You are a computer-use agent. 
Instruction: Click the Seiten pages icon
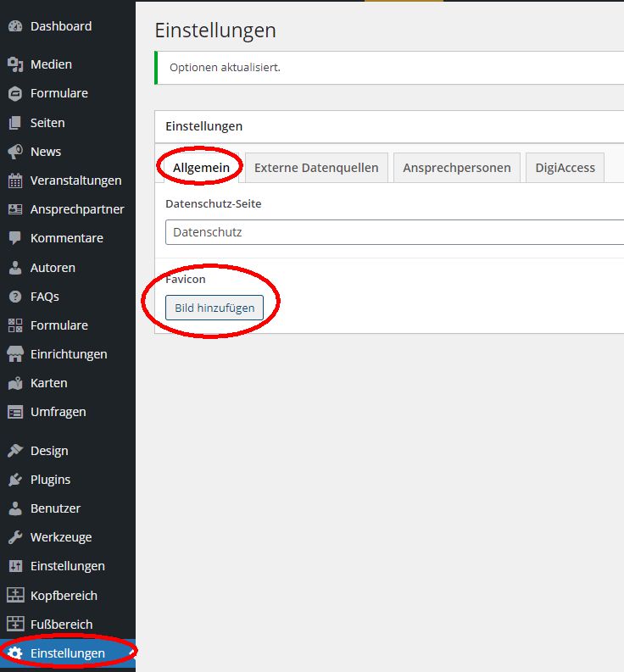pyautogui.click(x=14, y=123)
